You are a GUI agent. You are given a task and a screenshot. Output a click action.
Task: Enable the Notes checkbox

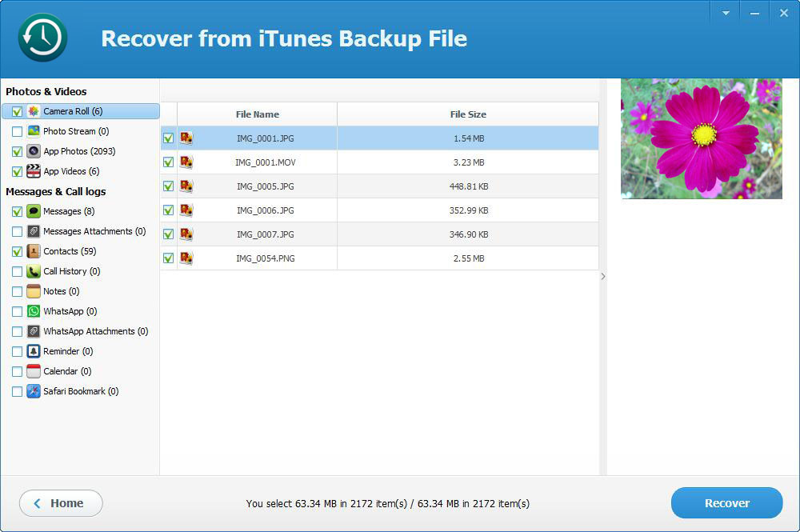pos(17,291)
